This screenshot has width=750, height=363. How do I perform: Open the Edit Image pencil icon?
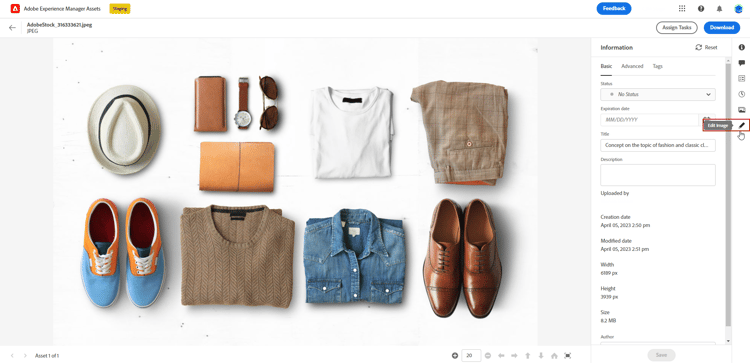(742, 125)
